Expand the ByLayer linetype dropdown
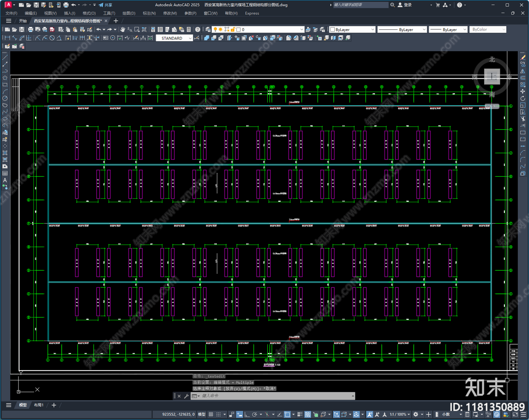This screenshot has height=420, width=529. click(424, 29)
